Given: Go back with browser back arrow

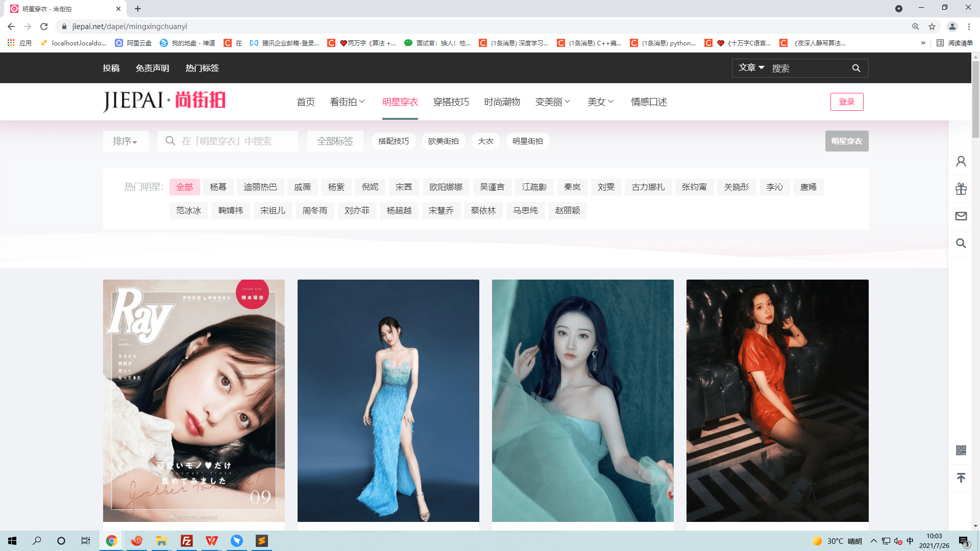Looking at the screenshot, I should [x=11, y=27].
